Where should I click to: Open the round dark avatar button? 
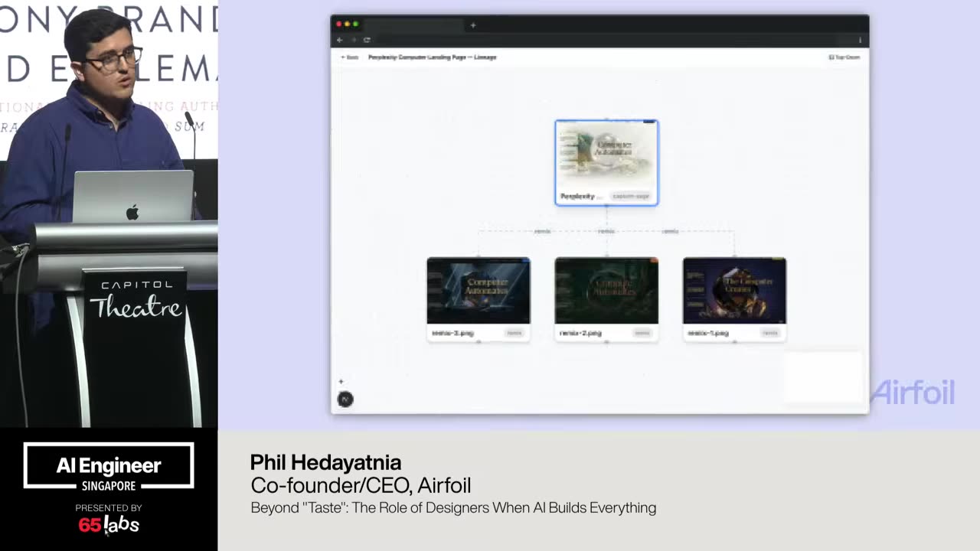click(x=345, y=399)
